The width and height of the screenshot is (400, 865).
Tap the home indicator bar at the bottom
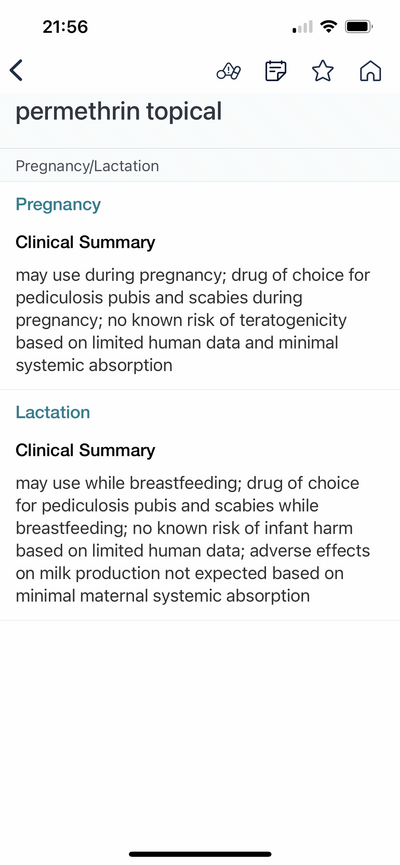(200, 854)
